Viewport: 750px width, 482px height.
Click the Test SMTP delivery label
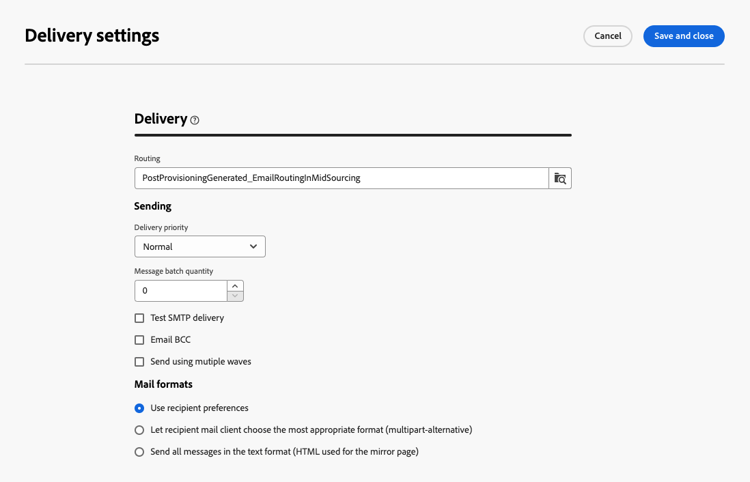point(187,318)
